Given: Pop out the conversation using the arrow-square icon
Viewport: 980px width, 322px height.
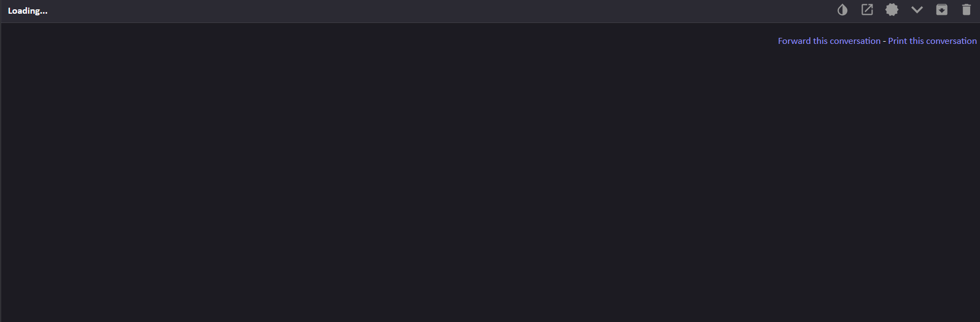Looking at the screenshot, I should [x=867, y=10].
